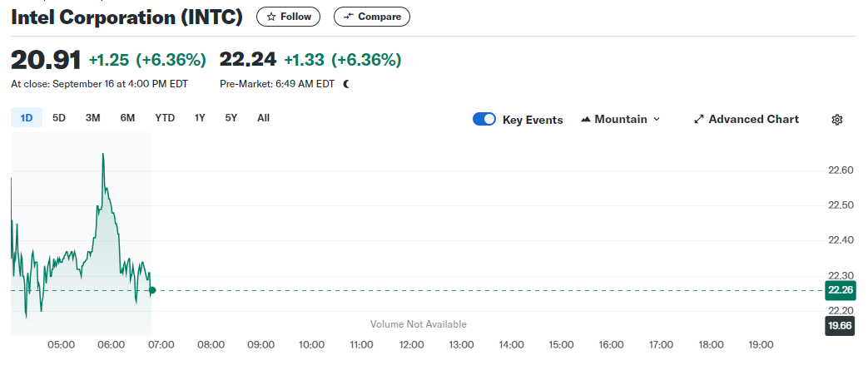Show the YTD time range
This screenshot has width=868, height=365.
click(x=165, y=118)
